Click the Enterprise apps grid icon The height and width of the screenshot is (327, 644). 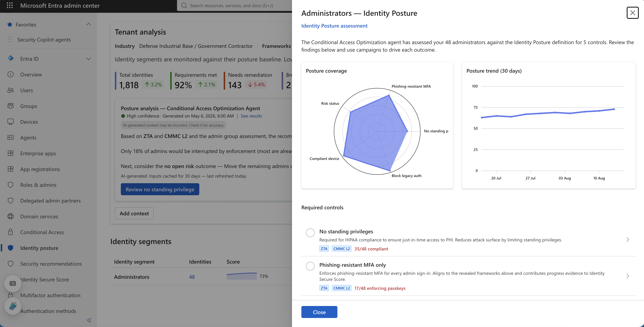coord(11,153)
